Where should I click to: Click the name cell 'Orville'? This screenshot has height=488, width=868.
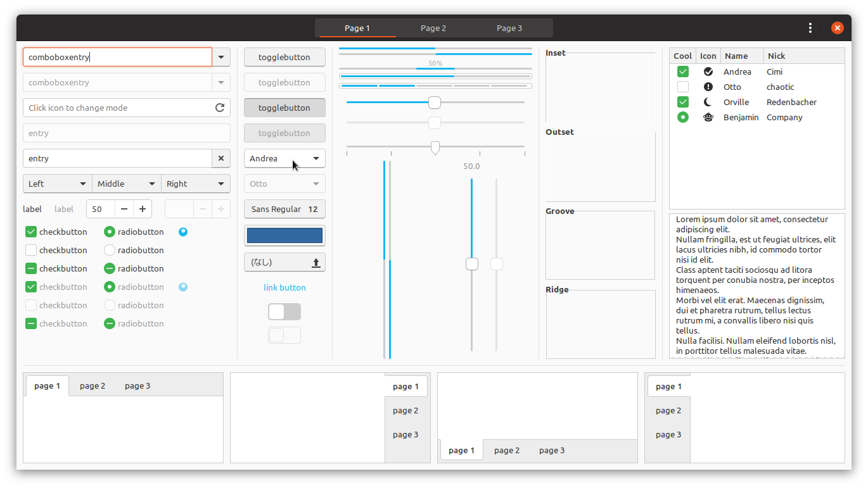736,102
